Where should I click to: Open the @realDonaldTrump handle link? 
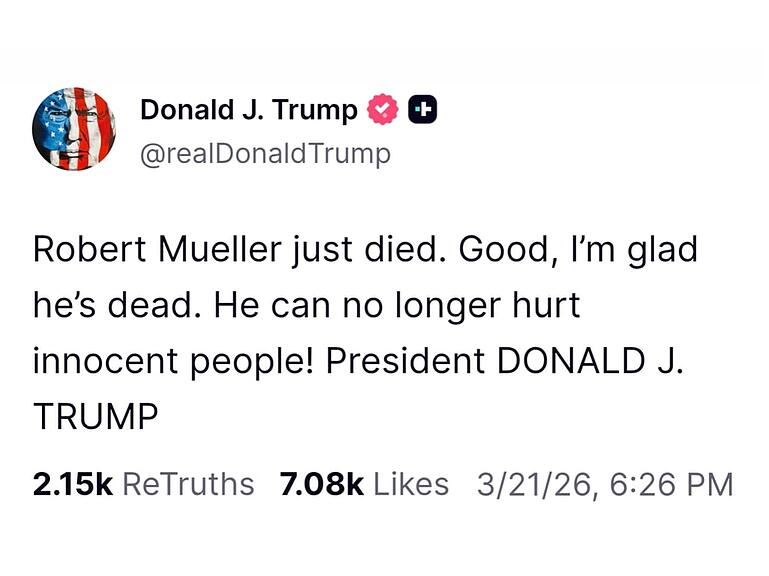265,154
